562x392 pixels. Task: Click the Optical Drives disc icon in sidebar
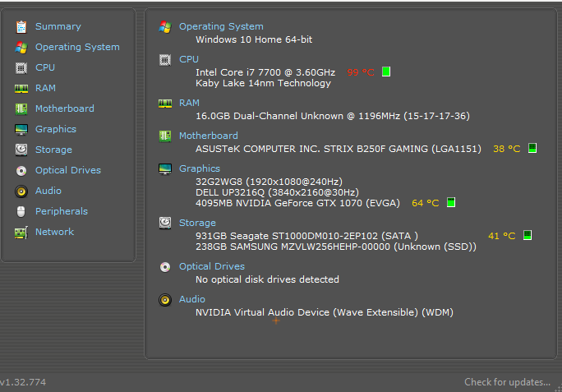pyautogui.click(x=21, y=171)
